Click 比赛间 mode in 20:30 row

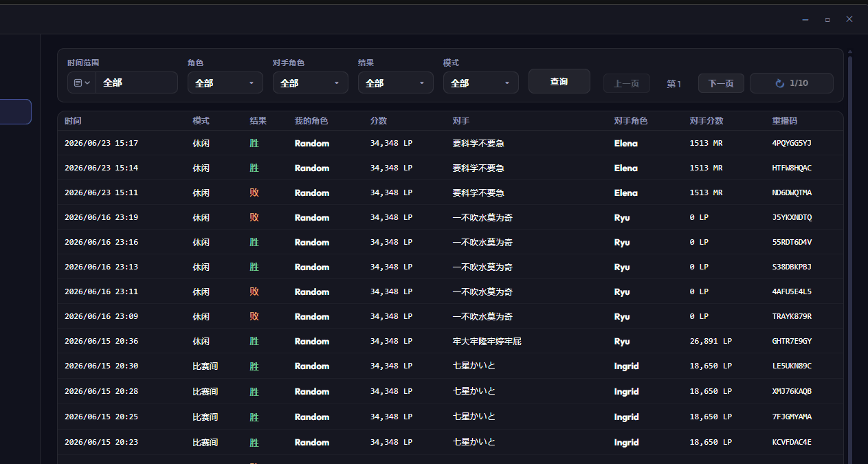(x=205, y=366)
